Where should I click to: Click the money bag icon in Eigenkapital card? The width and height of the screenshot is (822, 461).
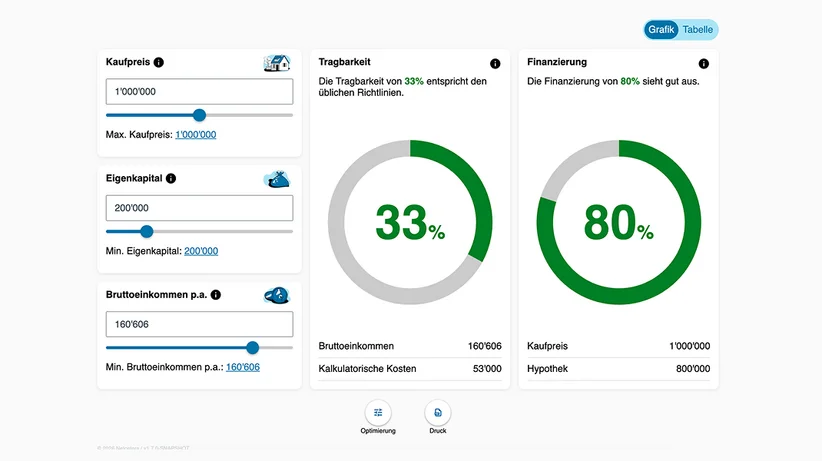pyautogui.click(x=277, y=179)
